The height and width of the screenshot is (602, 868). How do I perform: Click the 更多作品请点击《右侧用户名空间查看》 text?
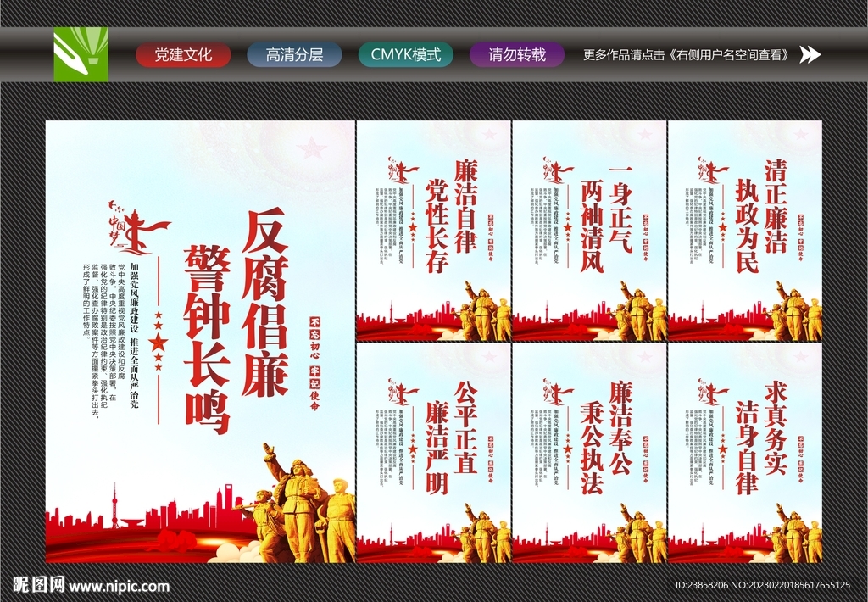point(687,55)
